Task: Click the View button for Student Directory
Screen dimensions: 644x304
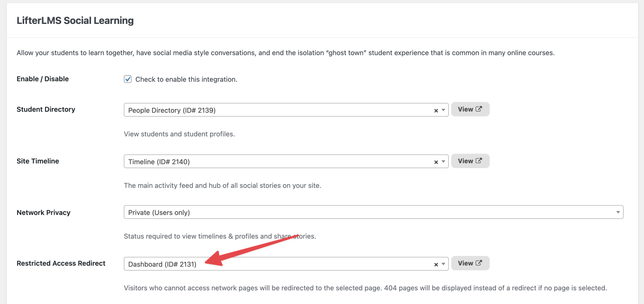Action: 465,109
